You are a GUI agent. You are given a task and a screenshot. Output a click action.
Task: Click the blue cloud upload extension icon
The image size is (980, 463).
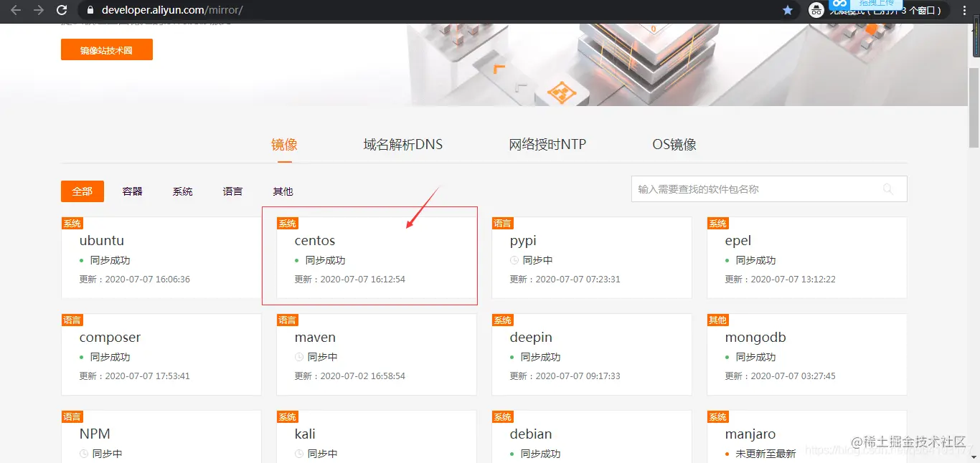840,4
